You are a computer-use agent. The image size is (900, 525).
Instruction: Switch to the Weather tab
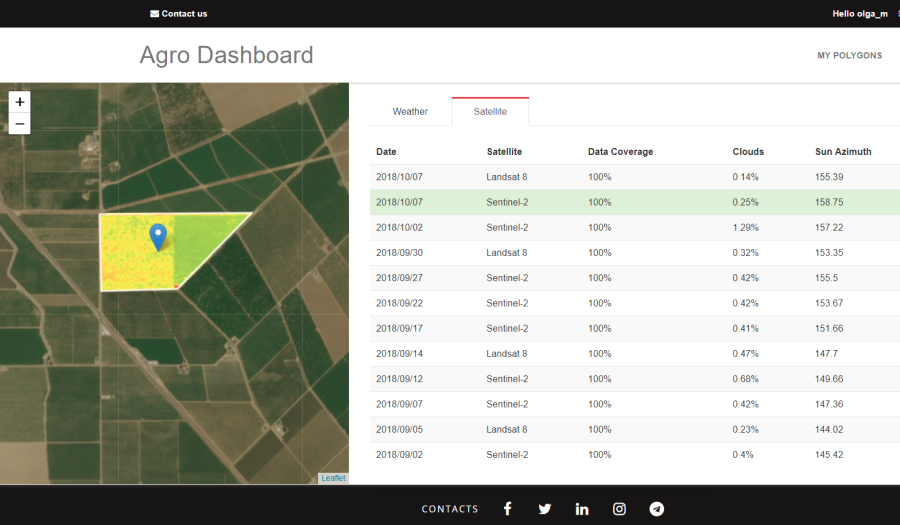[410, 111]
